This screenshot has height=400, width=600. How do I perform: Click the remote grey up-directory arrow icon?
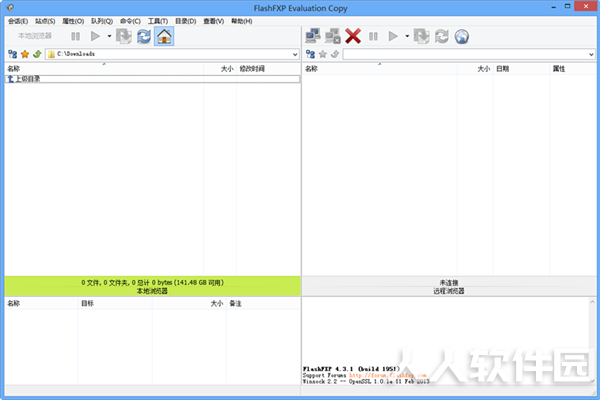coord(335,54)
